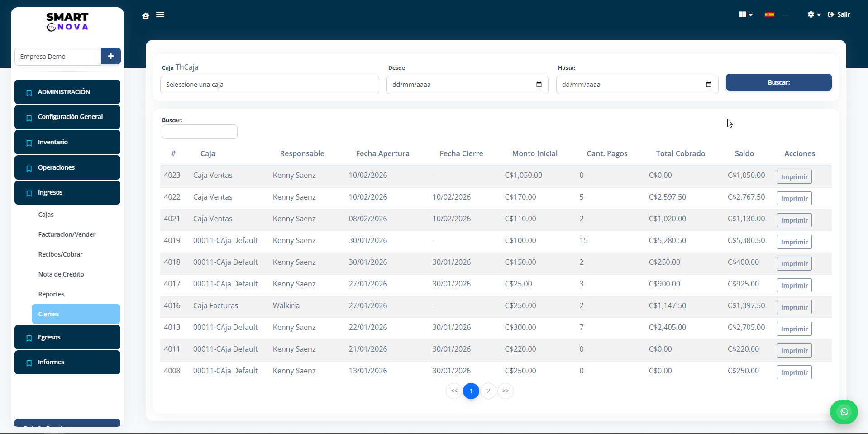
Task: Open the WhatsApp chat floating button
Action: click(844, 411)
